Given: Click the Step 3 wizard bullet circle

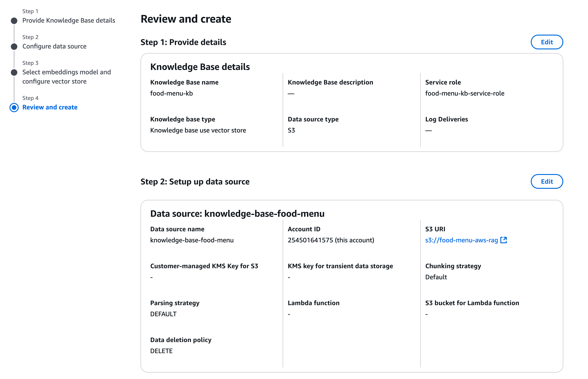Looking at the screenshot, I should click(14, 72).
